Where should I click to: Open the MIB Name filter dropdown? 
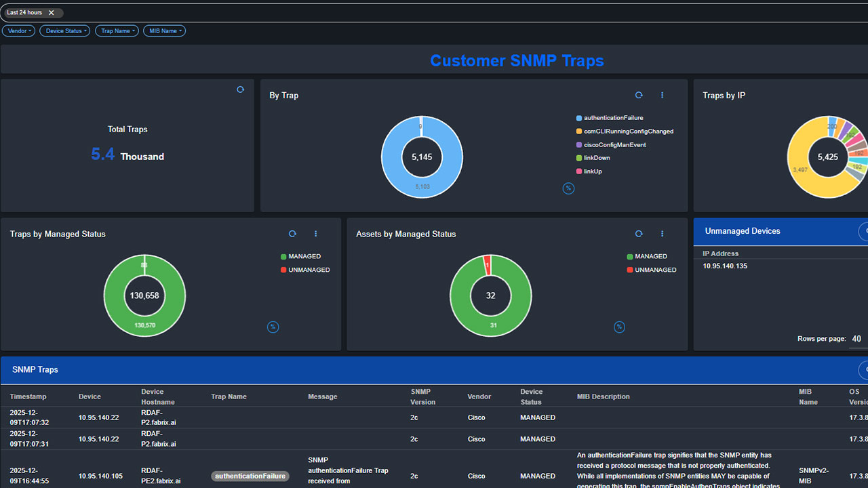click(x=163, y=30)
